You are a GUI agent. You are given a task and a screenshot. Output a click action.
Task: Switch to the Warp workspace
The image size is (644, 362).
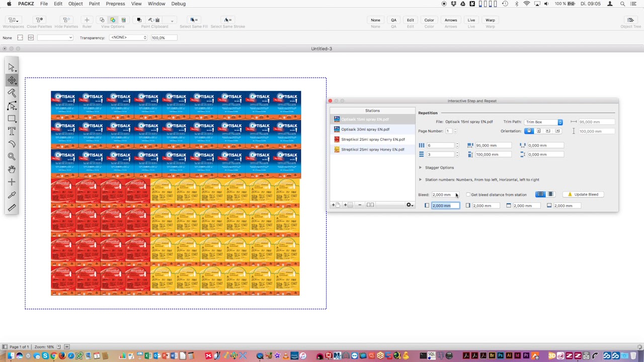(x=490, y=20)
